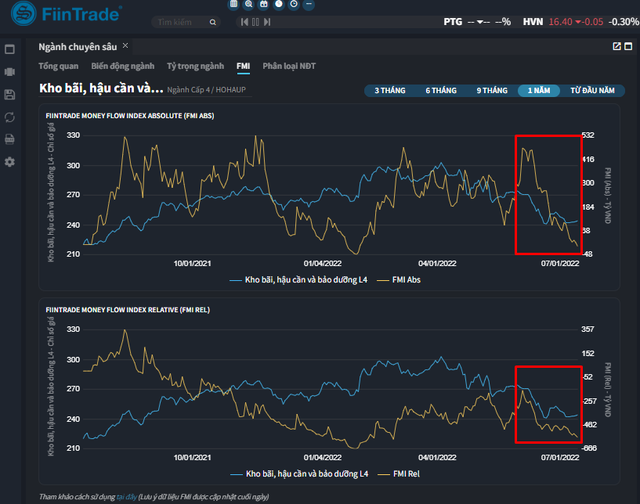Close the Ngành chuyên sâu tab

125,47
